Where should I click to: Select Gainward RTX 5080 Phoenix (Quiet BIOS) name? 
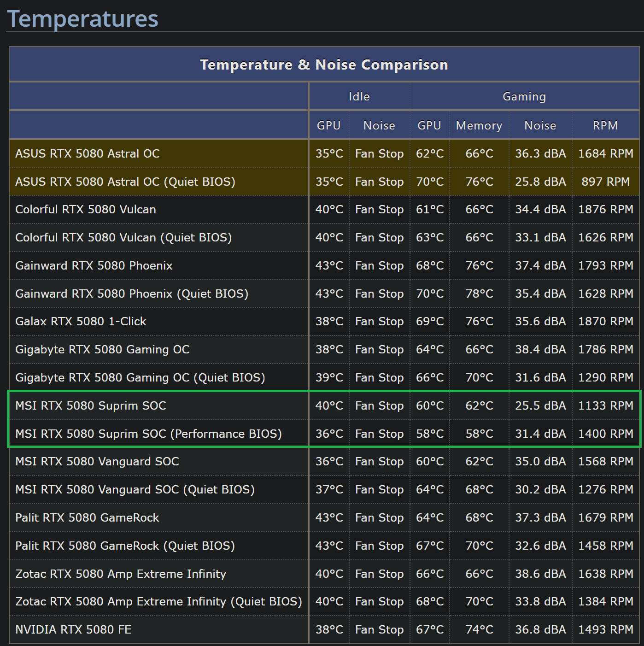pyautogui.click(x=132, y=294)
